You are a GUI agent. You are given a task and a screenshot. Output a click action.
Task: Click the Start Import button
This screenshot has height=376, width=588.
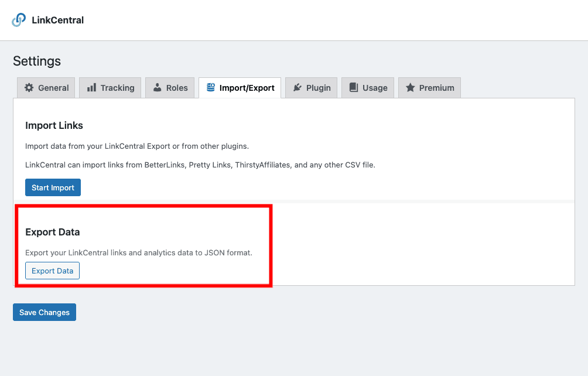[x=53, y=187]
